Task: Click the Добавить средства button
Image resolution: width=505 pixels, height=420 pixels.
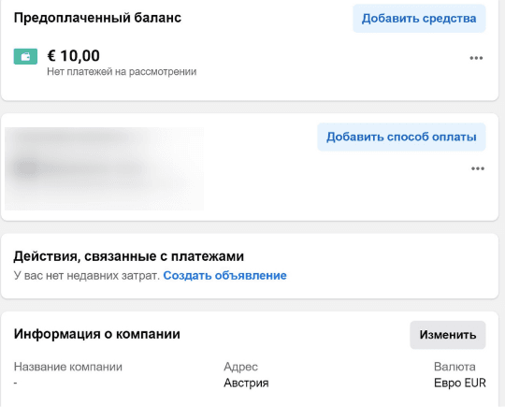Action: (x=419, y=19)
